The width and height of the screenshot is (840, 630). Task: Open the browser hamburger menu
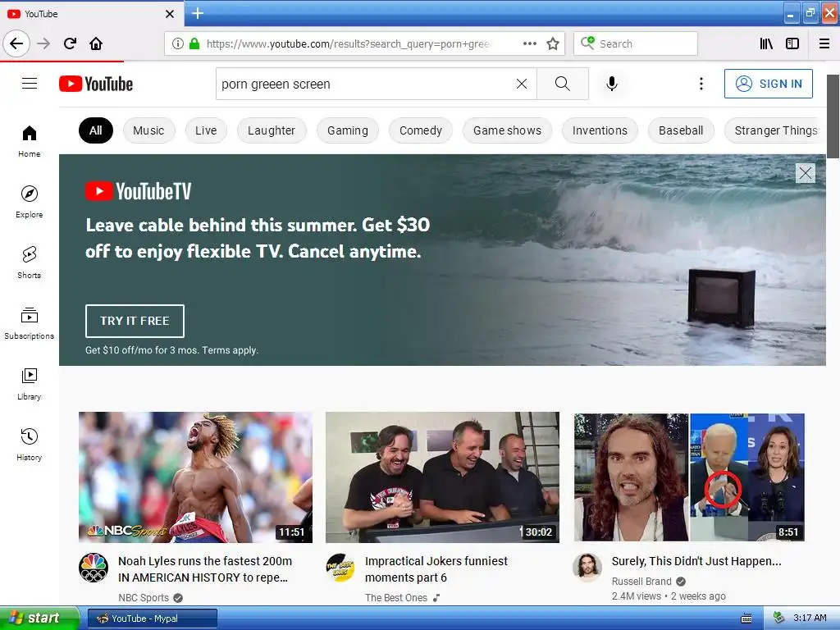(824, 43)
